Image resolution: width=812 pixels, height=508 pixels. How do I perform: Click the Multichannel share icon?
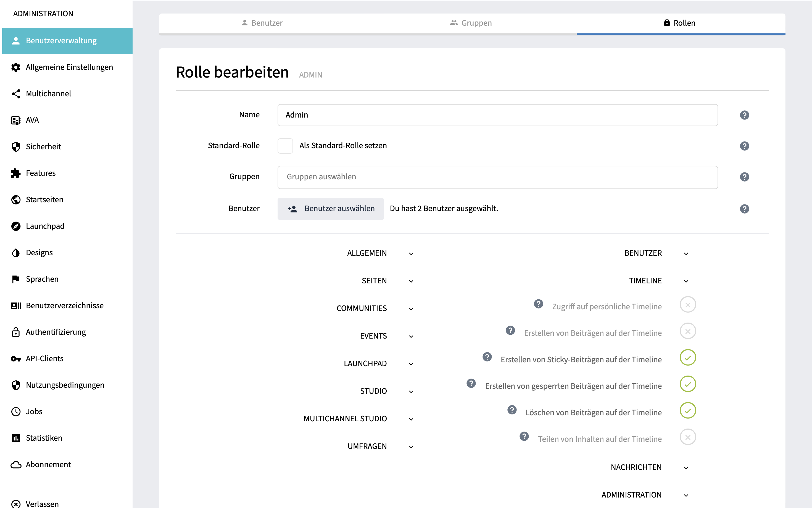coord(16,94)
